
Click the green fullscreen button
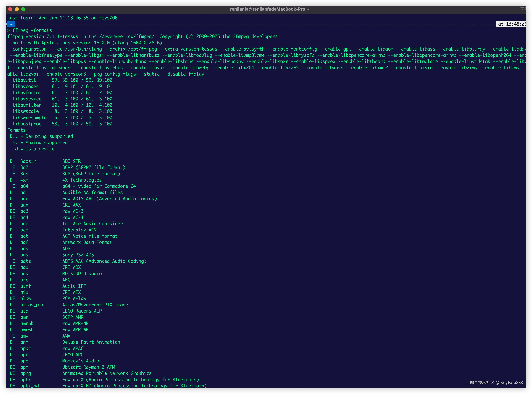coord(23,9)
